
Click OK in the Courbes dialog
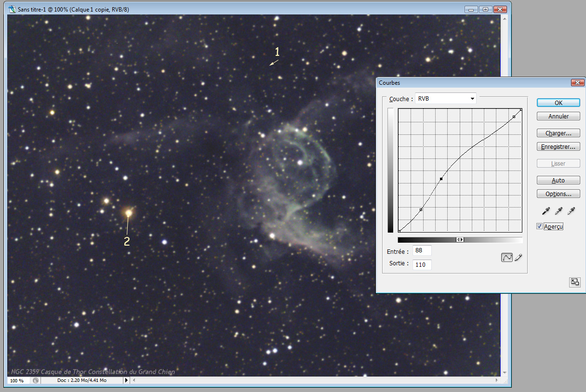pos(558,103)
